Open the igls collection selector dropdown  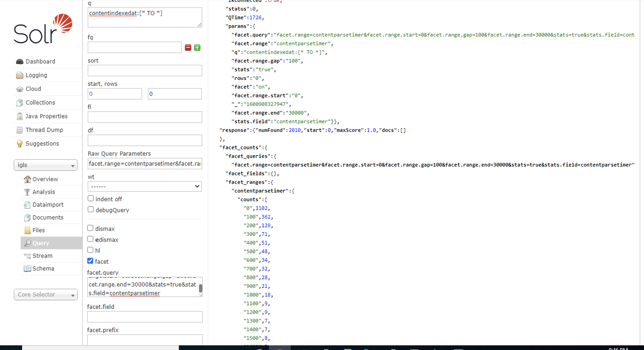(46, 165)
